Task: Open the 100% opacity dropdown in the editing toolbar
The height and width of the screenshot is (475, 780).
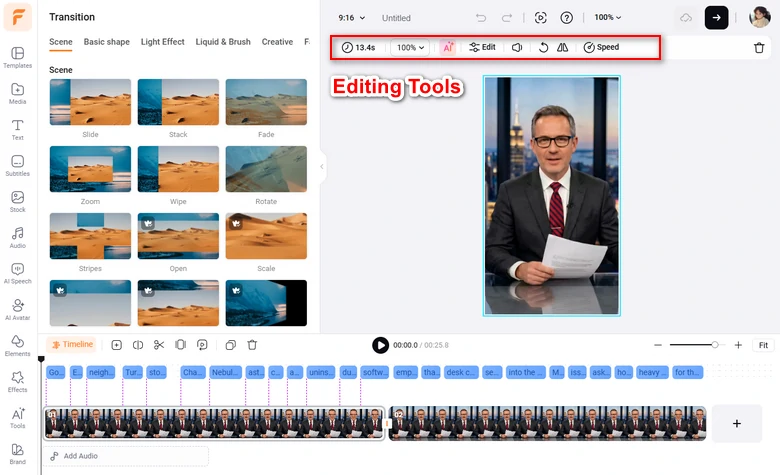Action: click(410, 47)
